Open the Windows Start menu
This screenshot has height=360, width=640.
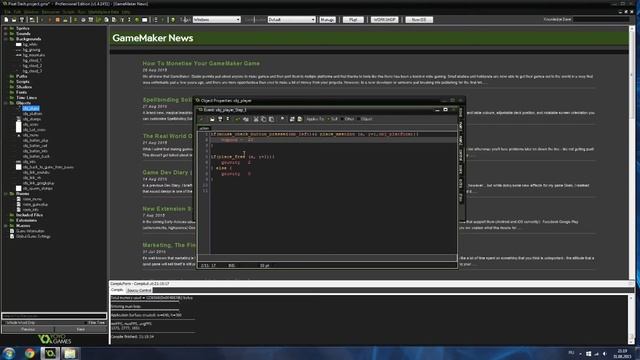9,353
